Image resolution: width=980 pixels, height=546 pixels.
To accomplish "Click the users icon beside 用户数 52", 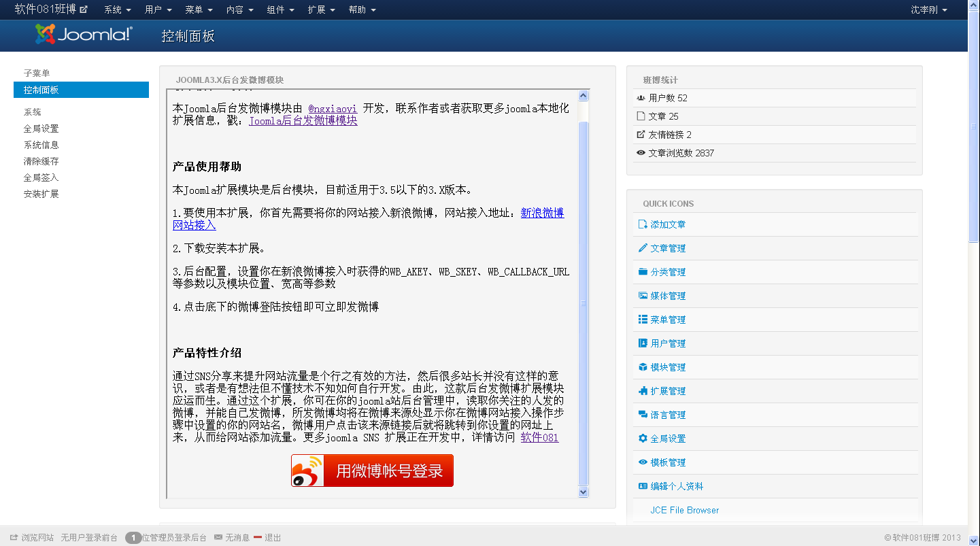I will pyautogui.click(x=641, y=98).
